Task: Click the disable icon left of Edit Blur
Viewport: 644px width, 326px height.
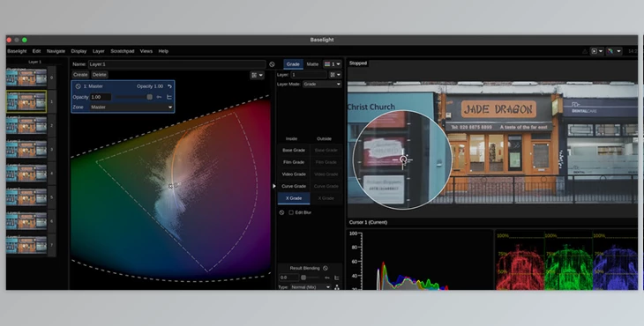Action: tap(281, 212)
